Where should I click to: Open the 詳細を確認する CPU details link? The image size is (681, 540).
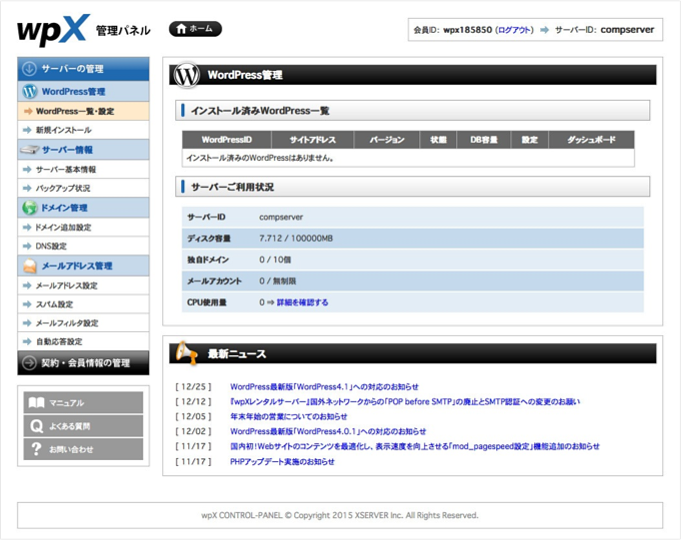[x=302, y=302]
